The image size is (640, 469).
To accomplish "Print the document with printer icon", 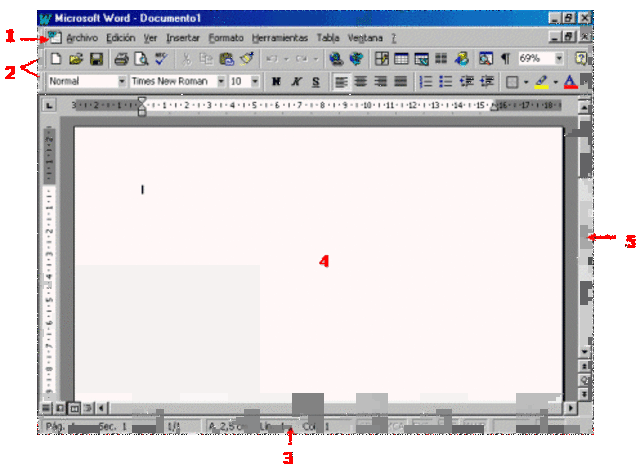I will click(x=121, y=59).
